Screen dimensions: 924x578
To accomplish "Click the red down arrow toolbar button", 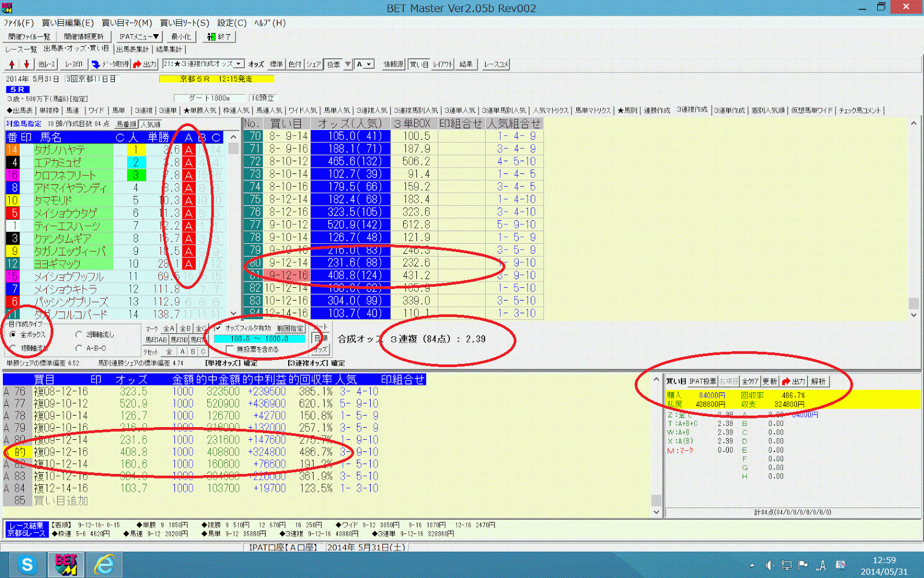I will 26,64.
